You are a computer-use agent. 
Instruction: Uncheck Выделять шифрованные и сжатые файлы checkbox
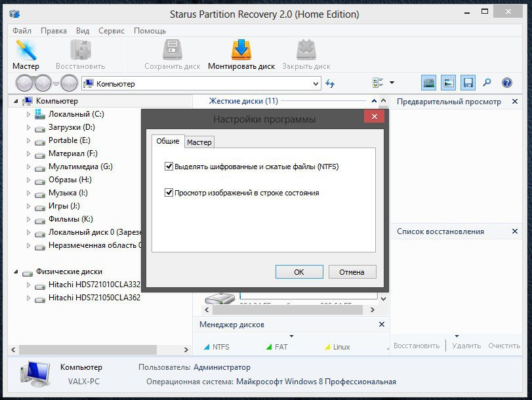point(169,167)
